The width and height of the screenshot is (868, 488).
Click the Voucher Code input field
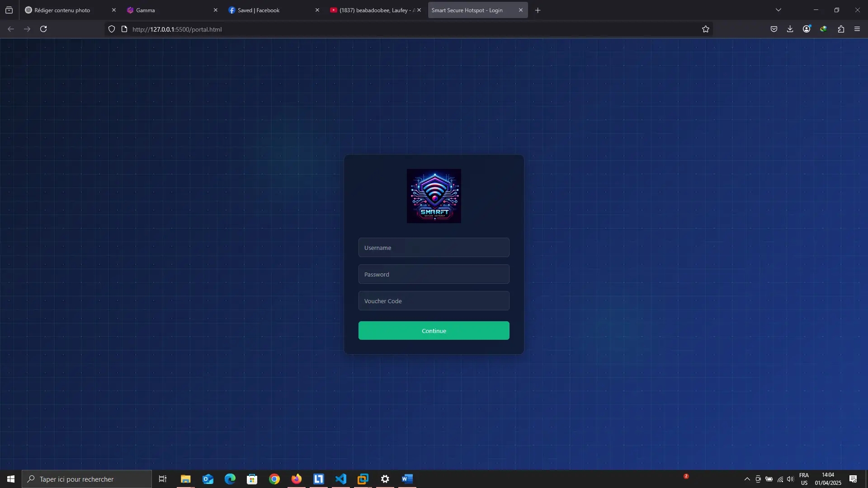click(434, 301)
